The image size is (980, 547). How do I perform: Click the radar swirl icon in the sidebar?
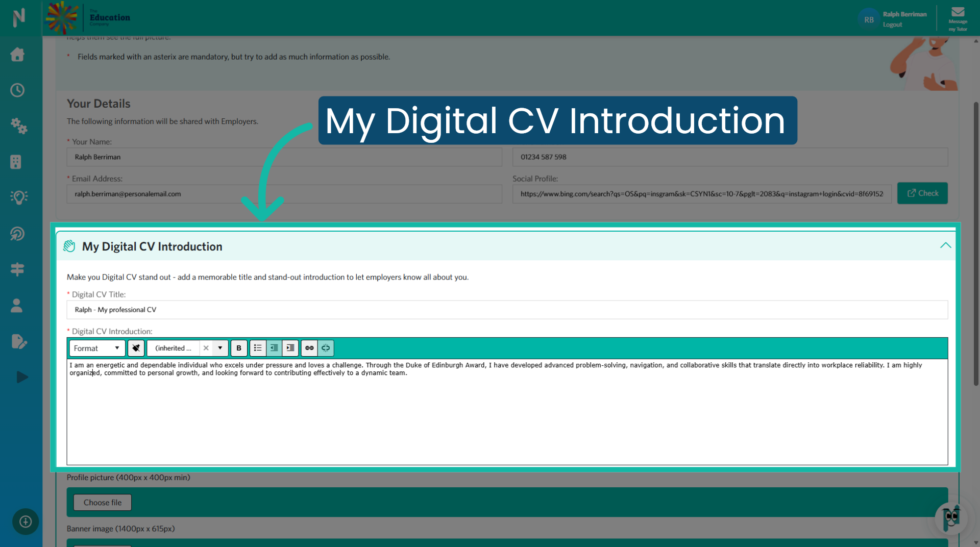(x=17, y=234)
